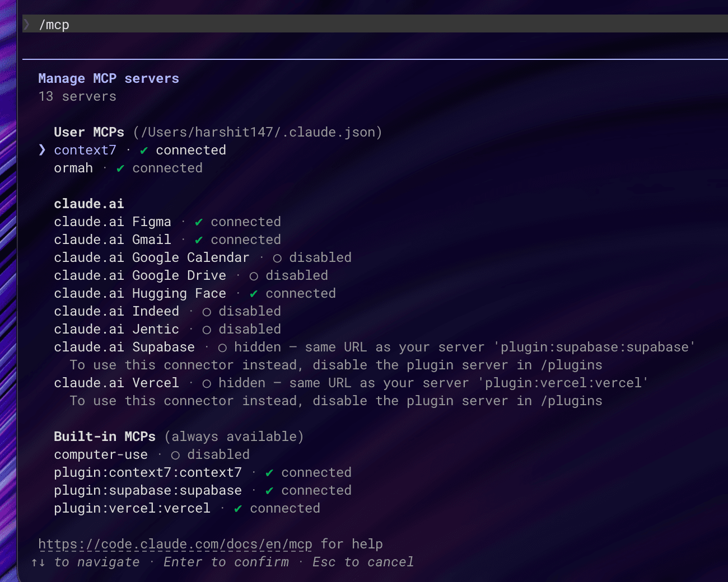
Task: Click the "for help" text after the link
Action: tap(352, 544)
